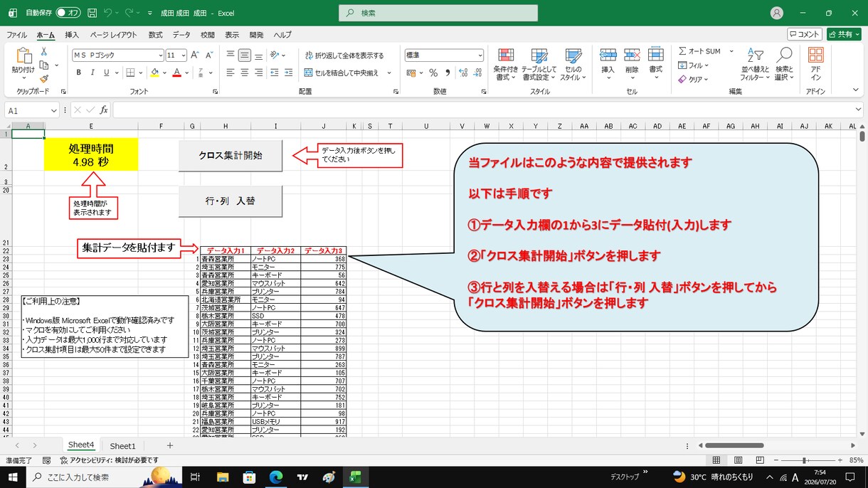Click the Save floppy disk icon
The width and height of the screenshot is (868, 488).
[92, 13]
